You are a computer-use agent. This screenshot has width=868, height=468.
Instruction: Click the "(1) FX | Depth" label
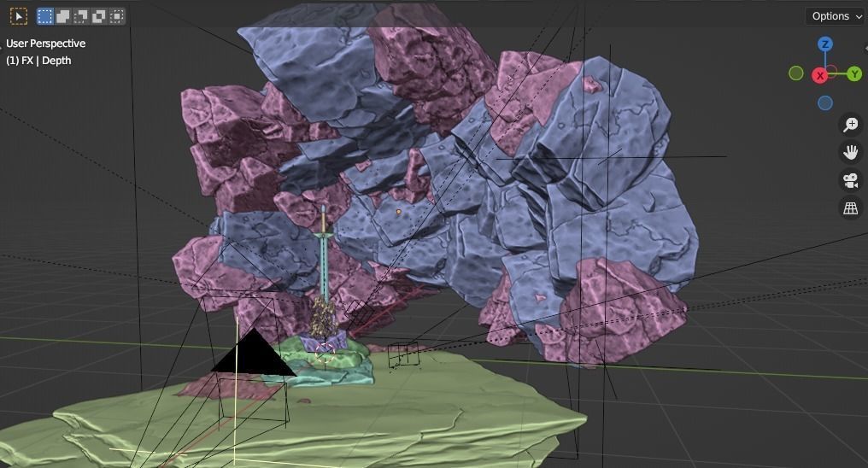point(38,61)
